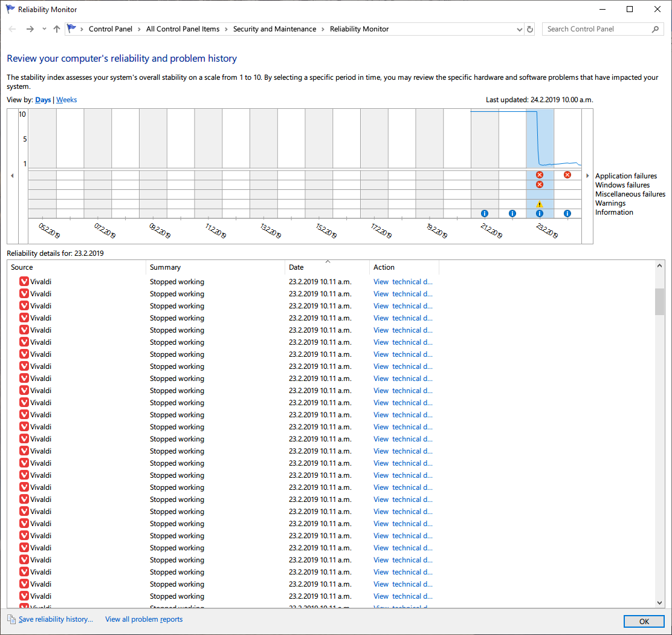Select the 19.2.2019 date label on chart
The width and height of the screenshot is (672, 635).
437,230
